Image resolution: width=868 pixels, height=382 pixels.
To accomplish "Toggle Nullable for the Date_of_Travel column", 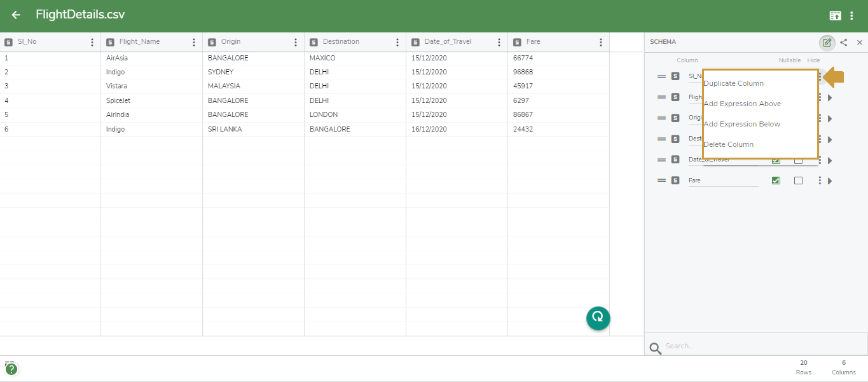I will pyautogui.click(x=775, y=160).
